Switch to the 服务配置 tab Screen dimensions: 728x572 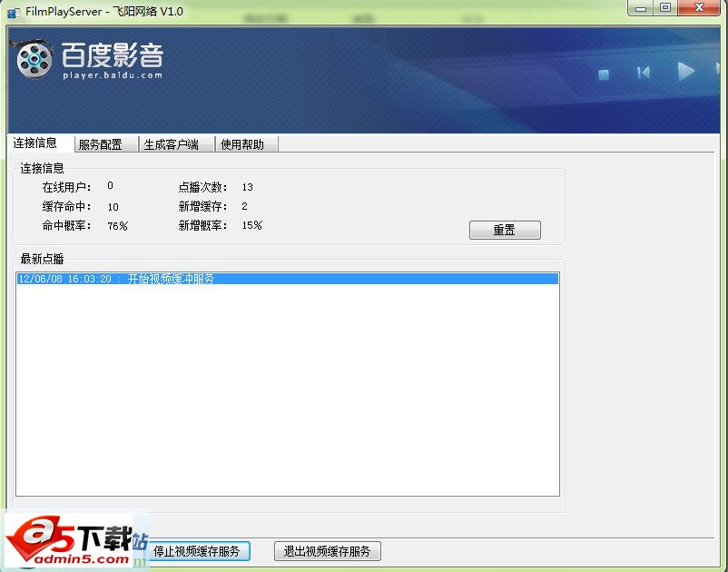tap(103, 143)
